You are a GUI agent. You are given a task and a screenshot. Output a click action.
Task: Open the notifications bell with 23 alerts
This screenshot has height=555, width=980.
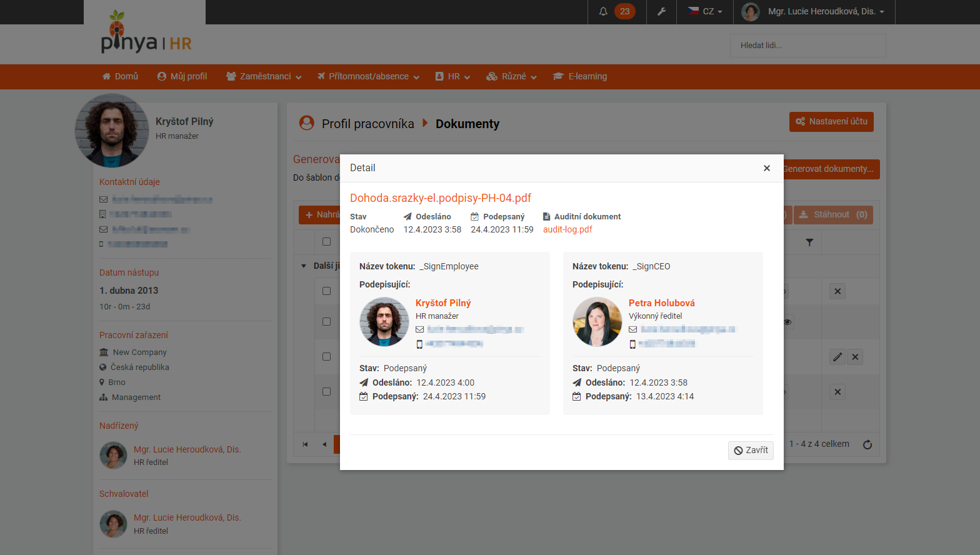616,11
